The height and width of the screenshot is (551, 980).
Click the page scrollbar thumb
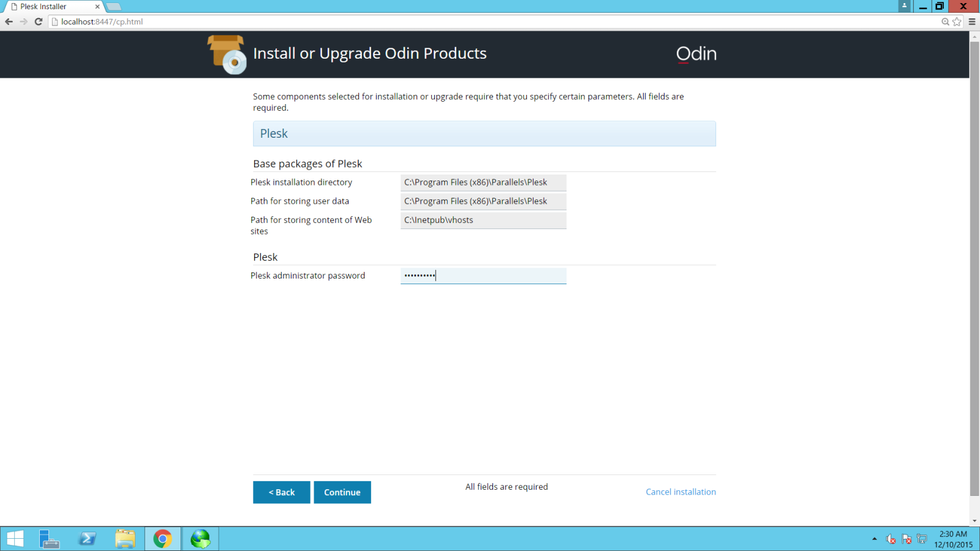click(974, 269)
